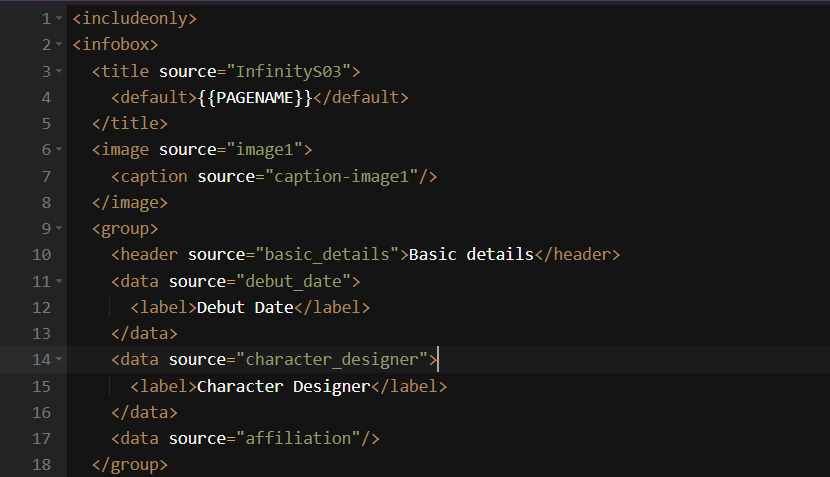Image resolution: width=830 pixels, height=477 pixels.
Task: Click the closing </title> tag
Action: [130, 123]
